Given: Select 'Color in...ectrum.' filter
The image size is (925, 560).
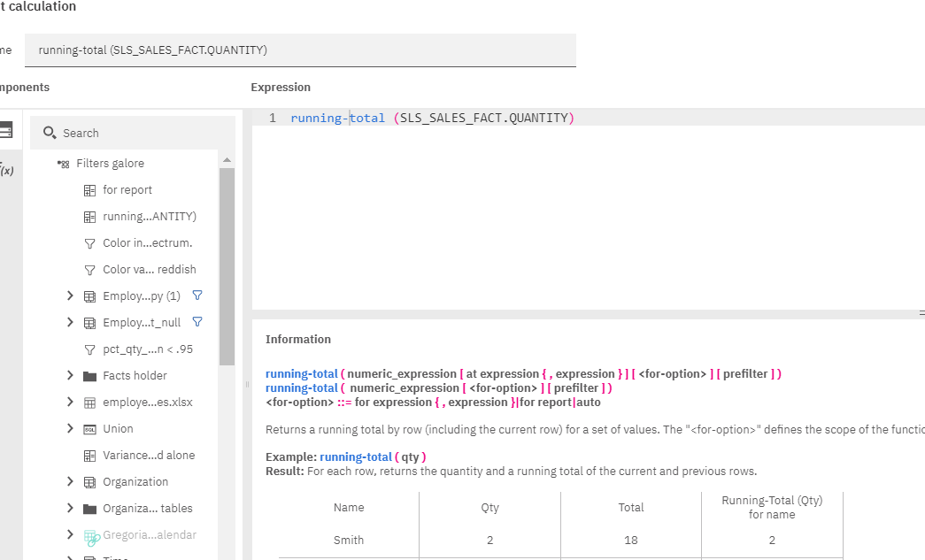Looking at the screenshot, I should pyautogui.click(x=148, y=243).
